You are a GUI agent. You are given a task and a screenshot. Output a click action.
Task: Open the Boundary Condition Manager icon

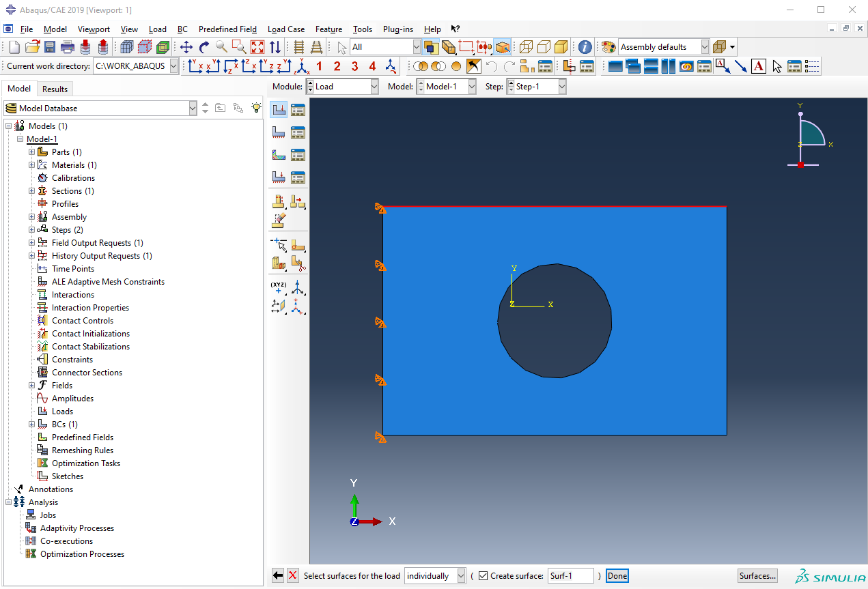298,132
